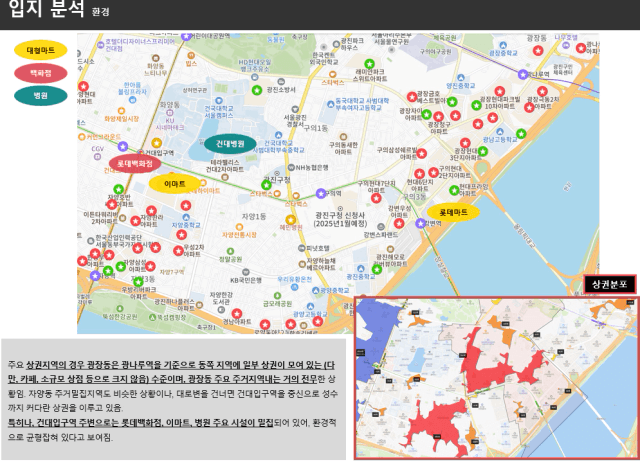This screenshot has height=462, width=640.
Task: Open the 상권분포 inset map
Action: [496, 378]
